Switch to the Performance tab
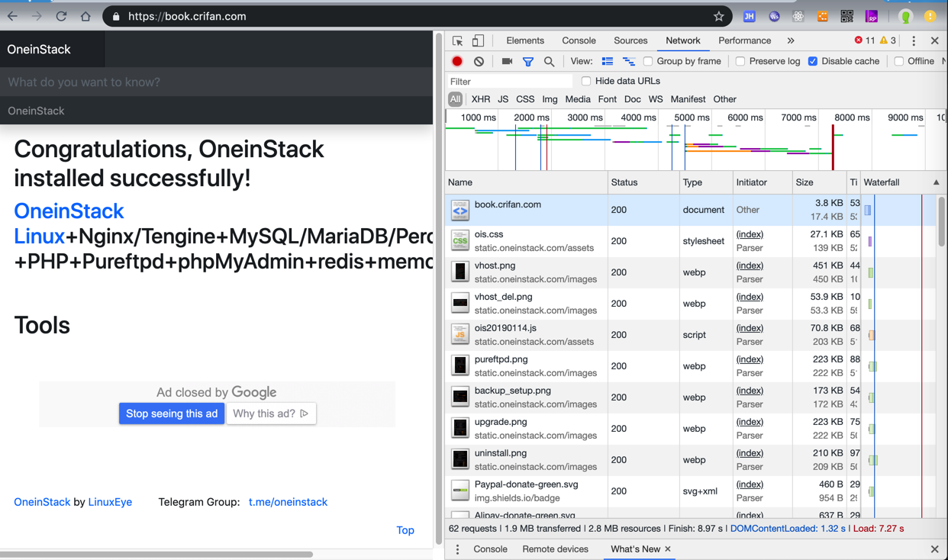The image size is (948, 560). coord(744,40)
